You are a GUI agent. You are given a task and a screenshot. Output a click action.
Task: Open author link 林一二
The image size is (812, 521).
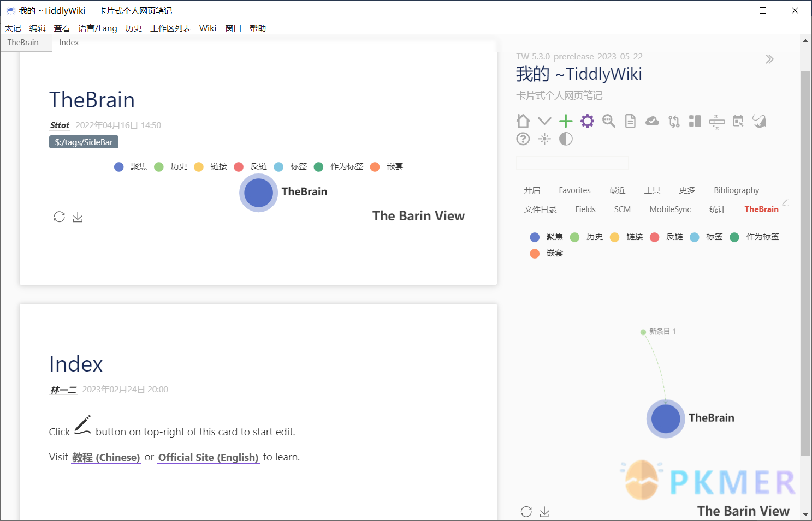(x=63, y=390)
